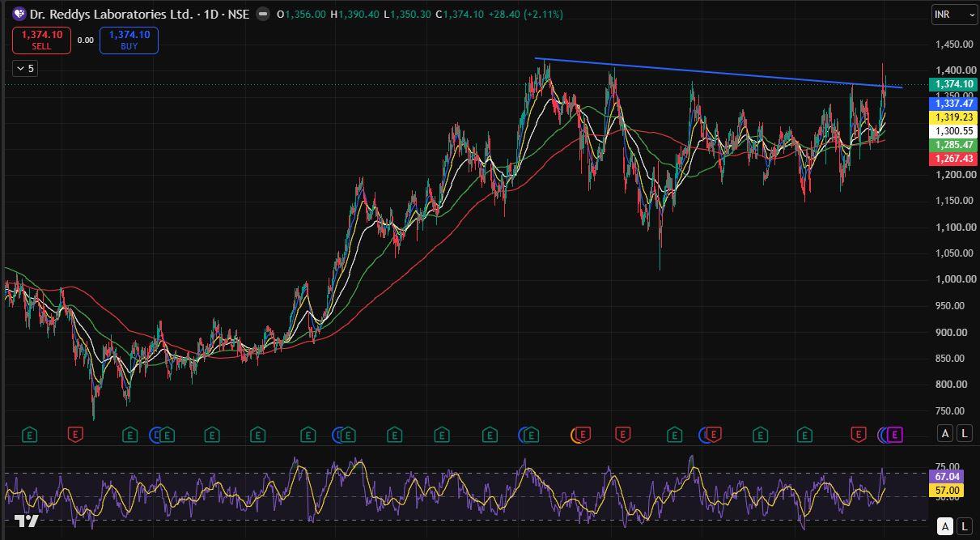Click the high value 1,390.40
The width and height of the screenshot is (980, 540).
coord(358,15)
